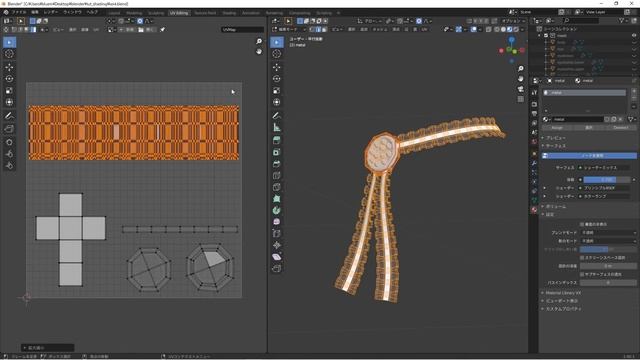
Task: Switch to the Layout workspace tab
Action: 114,13
